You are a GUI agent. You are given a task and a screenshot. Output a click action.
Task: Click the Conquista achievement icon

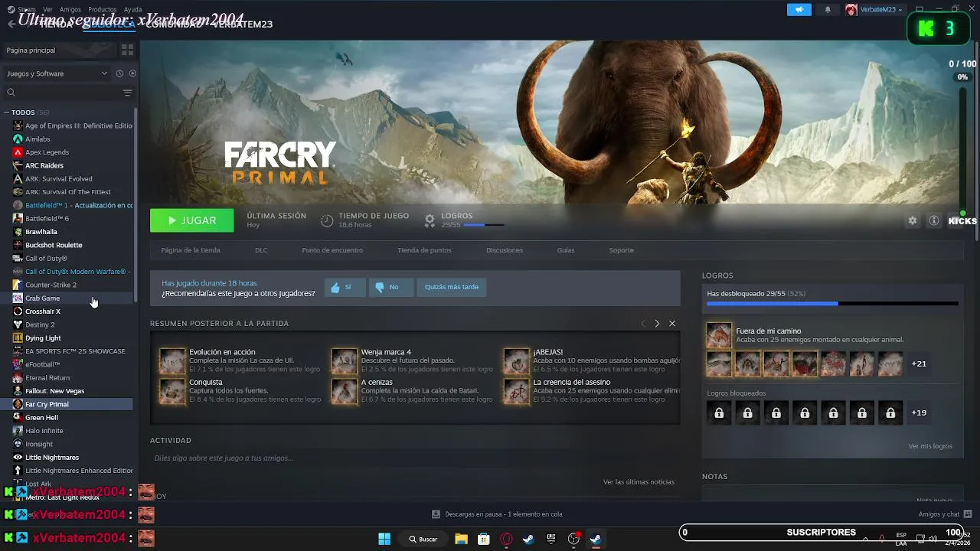coord(172,391)
